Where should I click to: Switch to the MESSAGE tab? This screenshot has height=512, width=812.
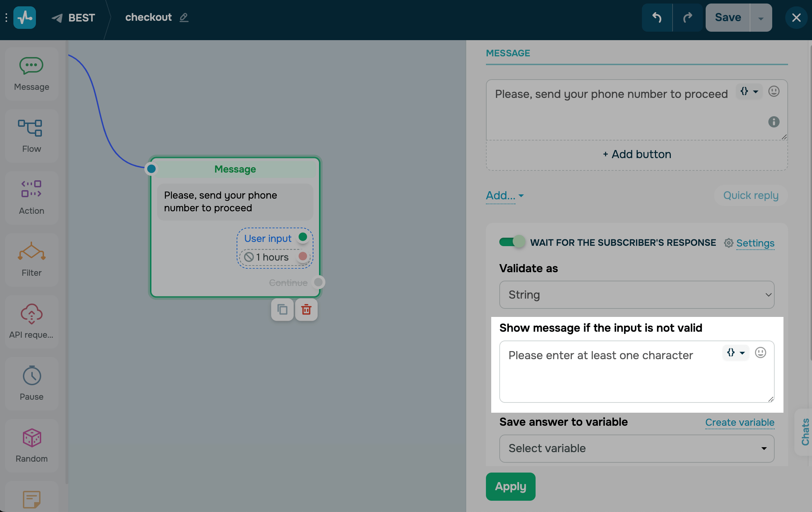point(508,53)
